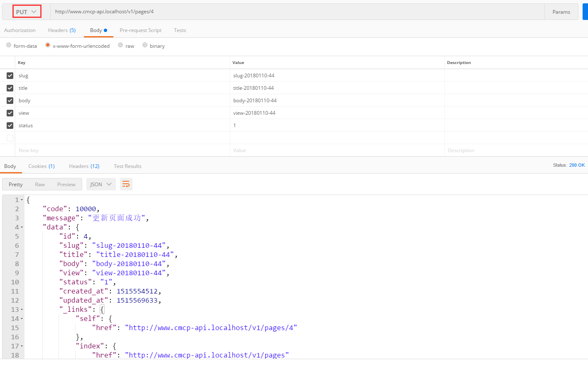
Task: Click the wrap lines icon in response toolbar
Action: (x=126, y=184)
